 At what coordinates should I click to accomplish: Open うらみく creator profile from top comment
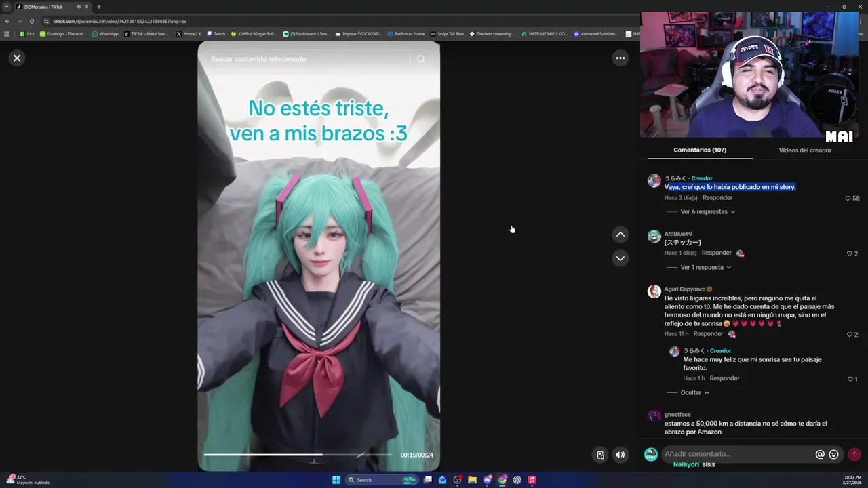click(x=675, y=178)
